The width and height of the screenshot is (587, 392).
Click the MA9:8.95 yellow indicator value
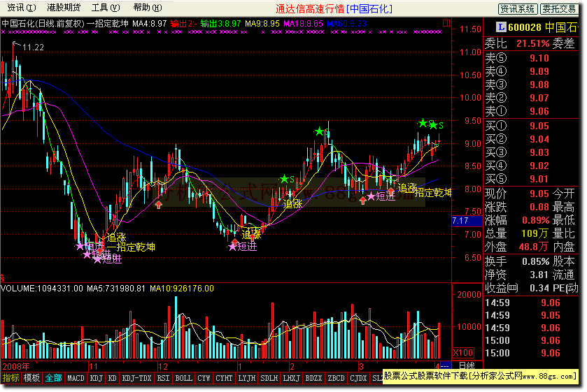(262, 24)
